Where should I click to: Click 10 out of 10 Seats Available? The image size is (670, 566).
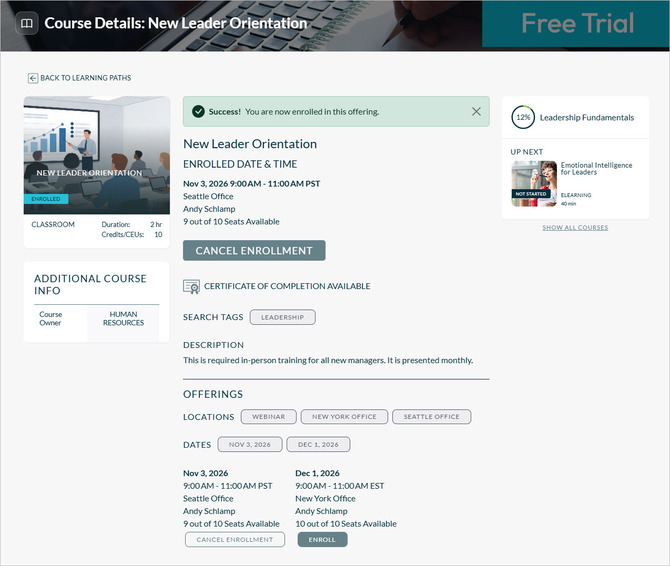[x=346, y=524]
